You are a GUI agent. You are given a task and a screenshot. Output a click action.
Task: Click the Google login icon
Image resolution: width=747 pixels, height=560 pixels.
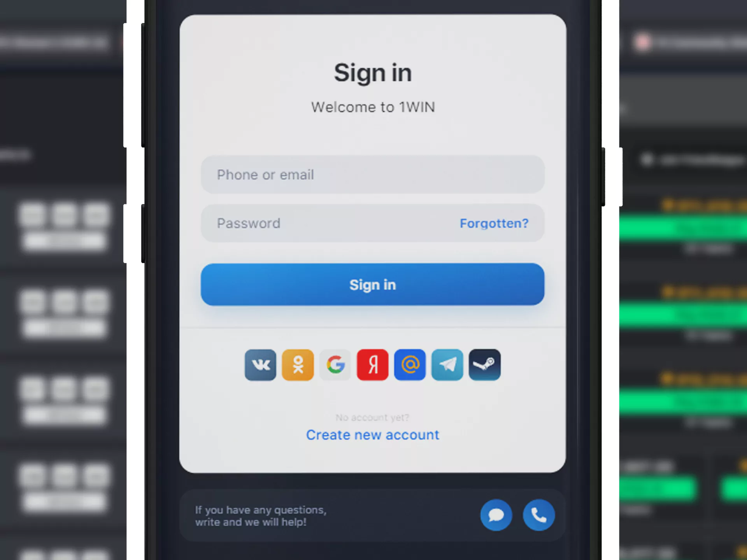point(335,364)
